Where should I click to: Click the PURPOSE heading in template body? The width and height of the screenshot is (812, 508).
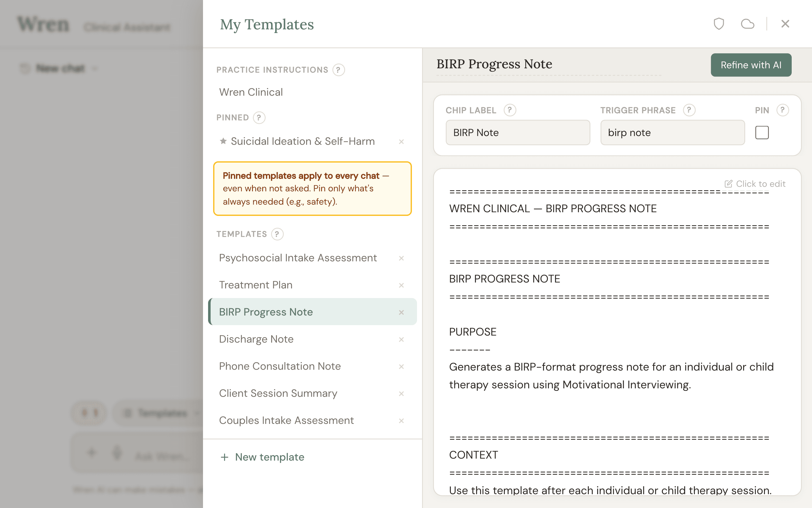[x=473, y=332]
